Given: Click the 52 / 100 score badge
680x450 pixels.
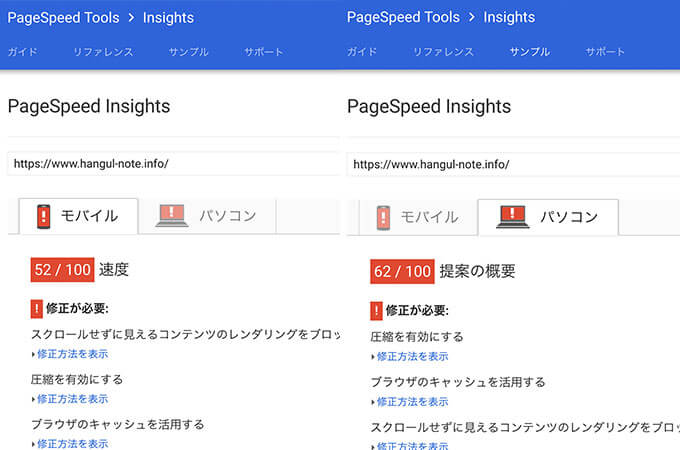Looking at the screenshot, I should [62, 270].
